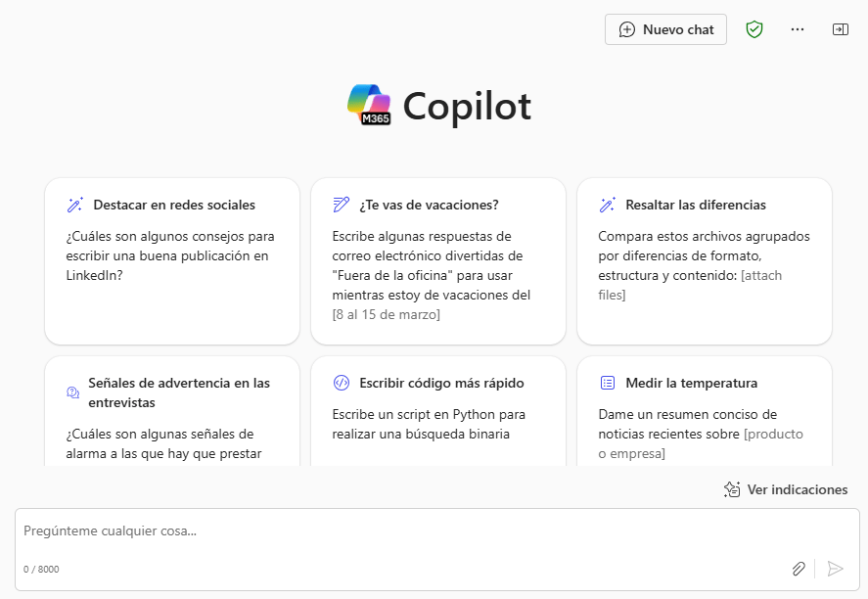Viewport: 868px width, 599px height.
Task: Open the three-dot more options menu
Action: 798,29
